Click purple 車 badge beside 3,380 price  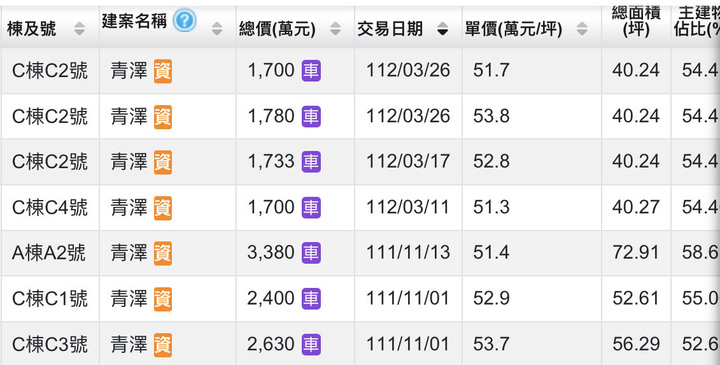311,253
